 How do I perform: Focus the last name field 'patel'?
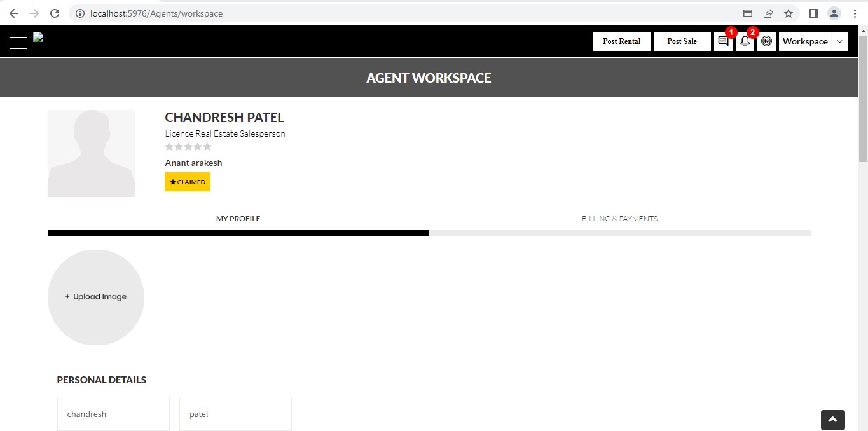click(235, 414)
